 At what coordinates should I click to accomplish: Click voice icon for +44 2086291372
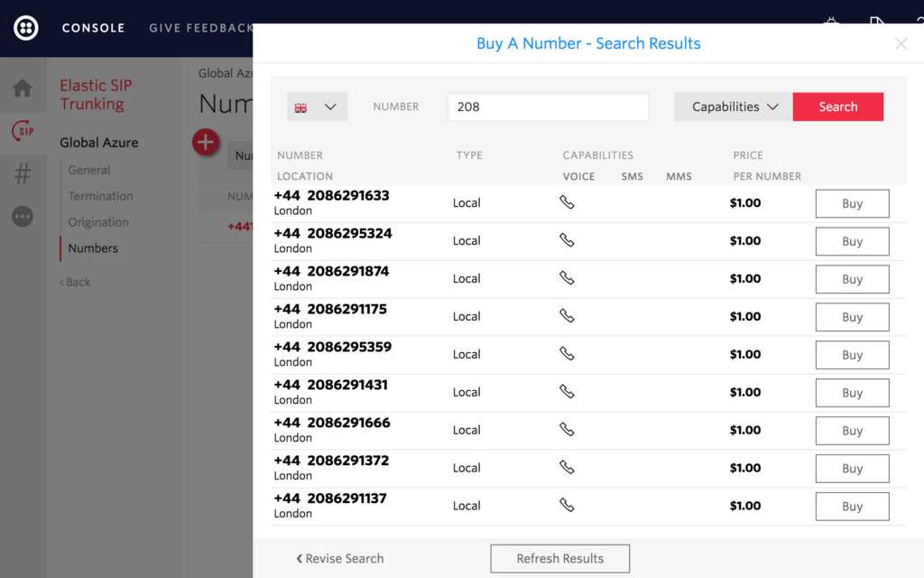(567, 467)
